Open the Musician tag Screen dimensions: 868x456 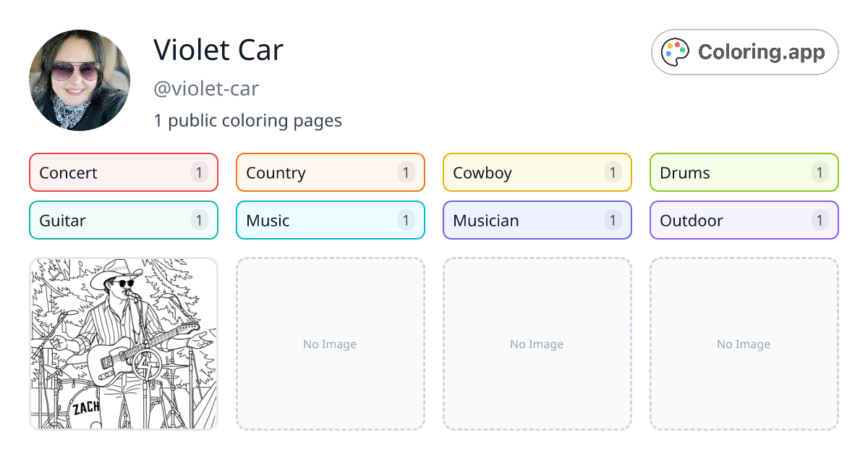tap(537, 220)
